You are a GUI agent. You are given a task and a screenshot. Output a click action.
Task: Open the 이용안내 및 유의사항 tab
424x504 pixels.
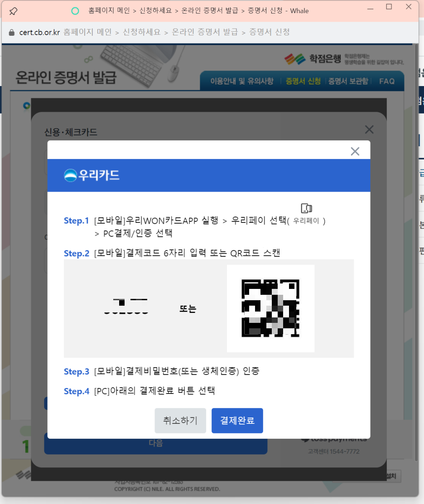tap(242, 81)
